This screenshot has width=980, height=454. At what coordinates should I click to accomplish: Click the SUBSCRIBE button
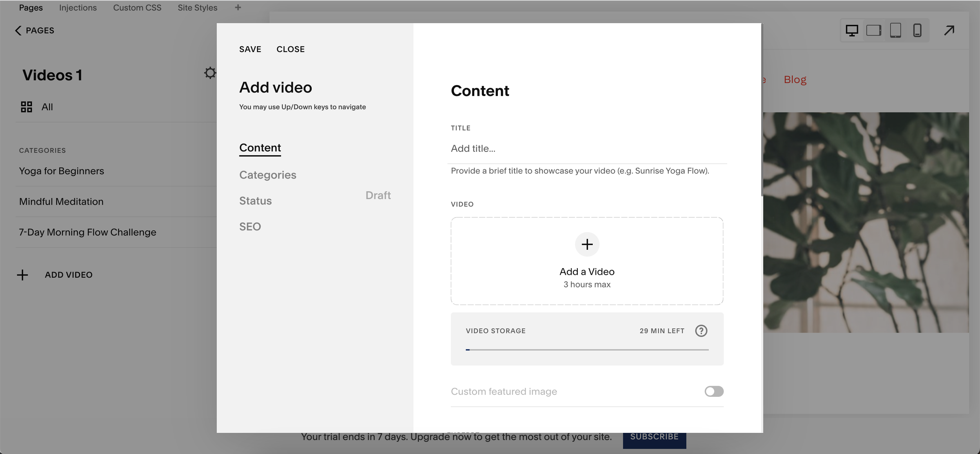click(654, 439)
